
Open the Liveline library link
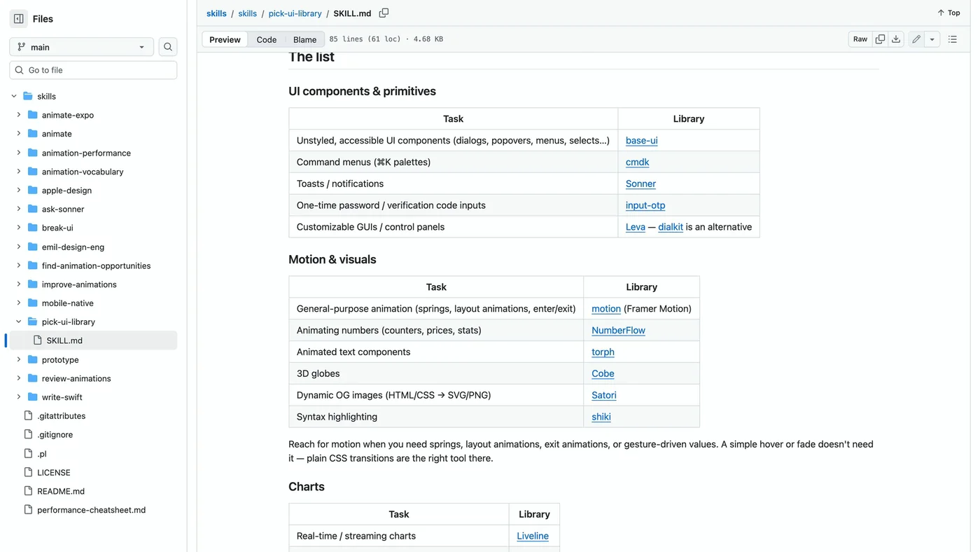click(x=533, y=536)
